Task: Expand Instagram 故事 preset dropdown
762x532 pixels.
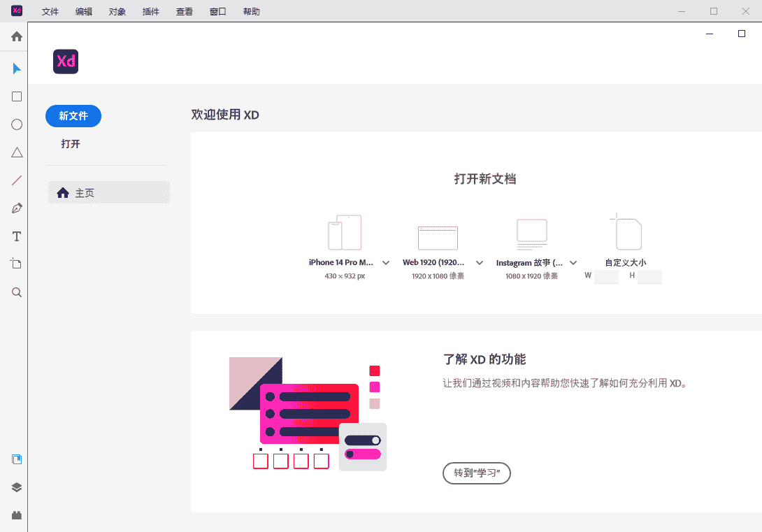Action: click(x=573, y=263)
